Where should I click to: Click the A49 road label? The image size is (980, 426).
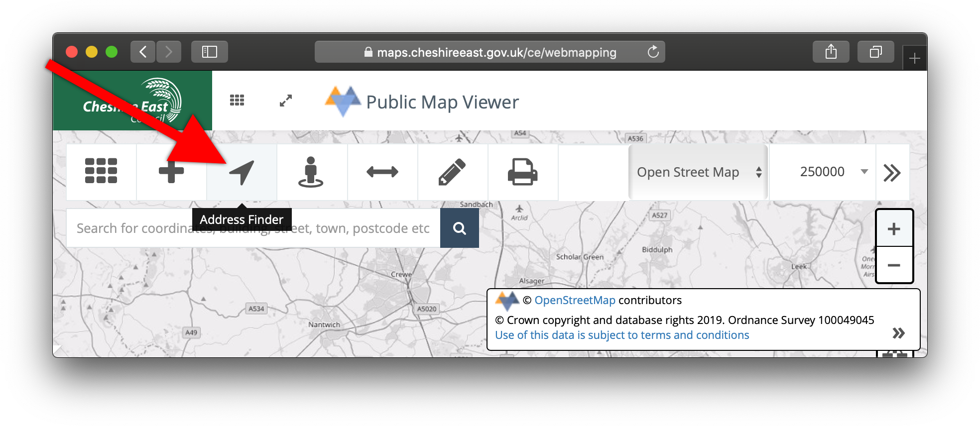coord(192,332)
